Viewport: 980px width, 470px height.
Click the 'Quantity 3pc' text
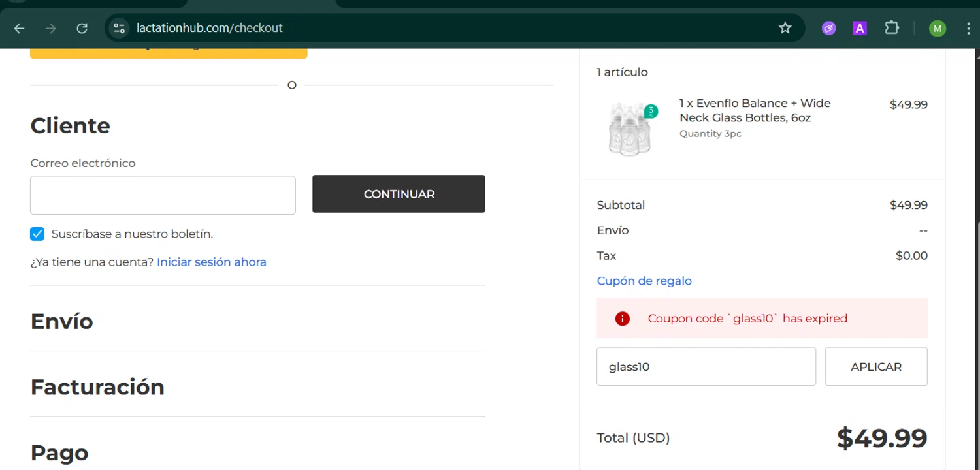[710, 134]
